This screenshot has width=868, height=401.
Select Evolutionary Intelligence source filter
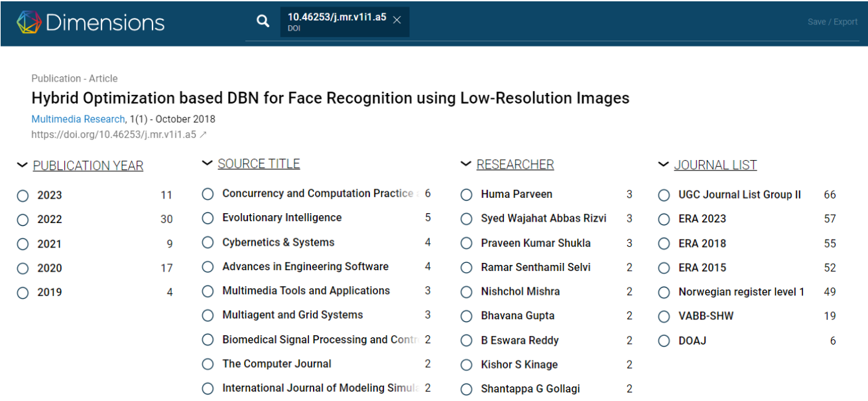(208, 218)
